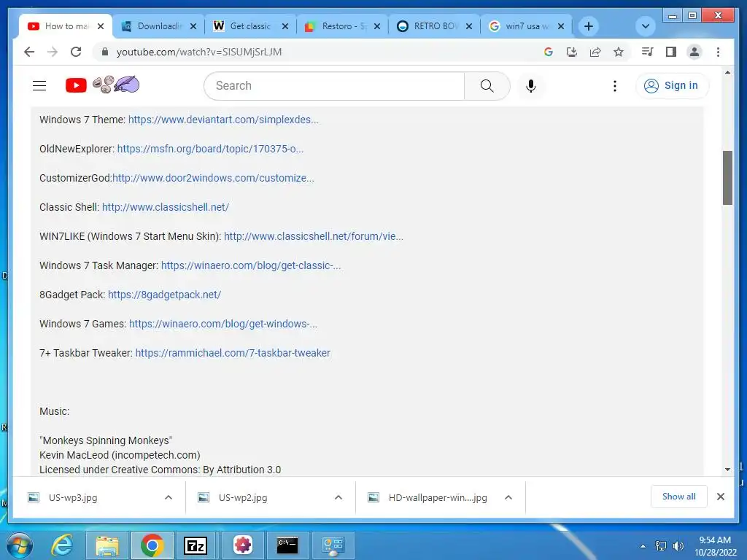
Task: Switch to the Get classic tab
Action: coord(251,26)
